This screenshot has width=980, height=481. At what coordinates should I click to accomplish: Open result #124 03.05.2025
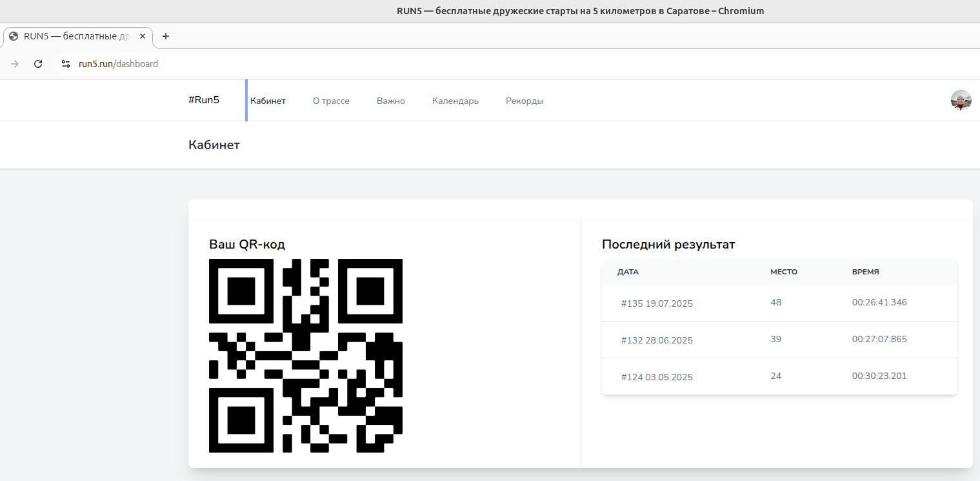657,377
